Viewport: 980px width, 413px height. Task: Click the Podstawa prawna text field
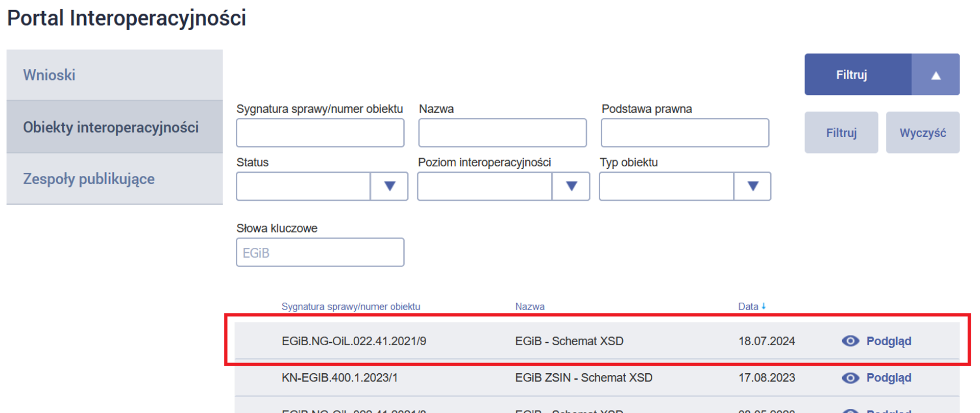pos(684,133)
